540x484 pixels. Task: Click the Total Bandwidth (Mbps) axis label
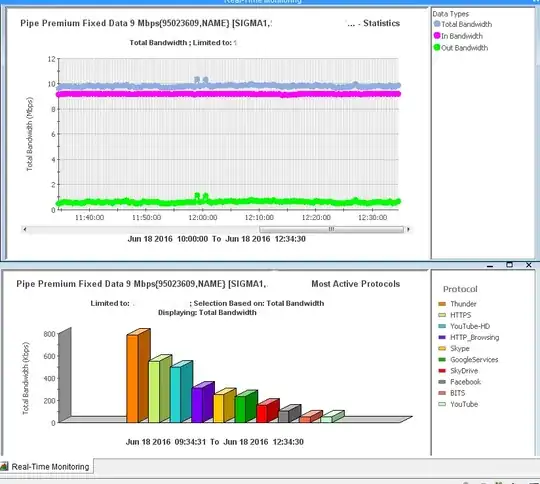click(x=29, y=134)
